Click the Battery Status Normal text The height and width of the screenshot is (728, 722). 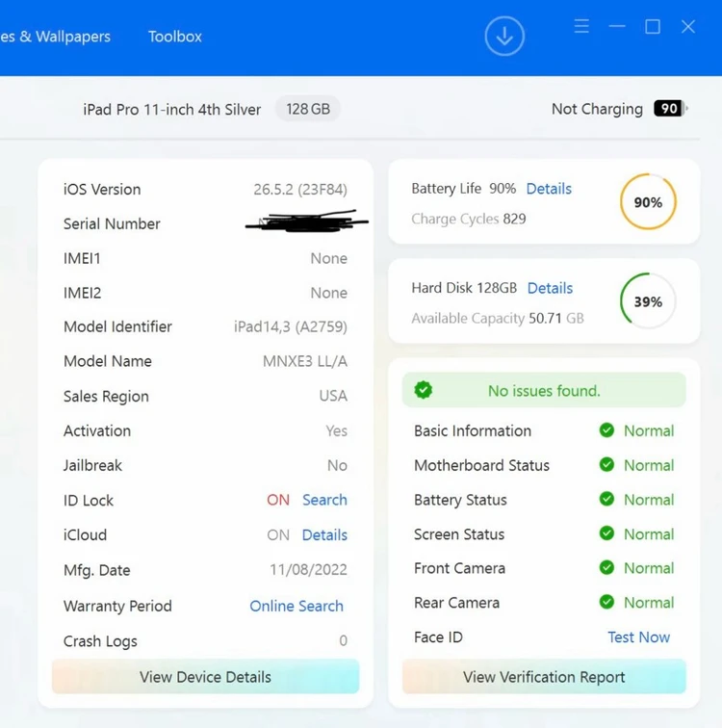[648, 500]
